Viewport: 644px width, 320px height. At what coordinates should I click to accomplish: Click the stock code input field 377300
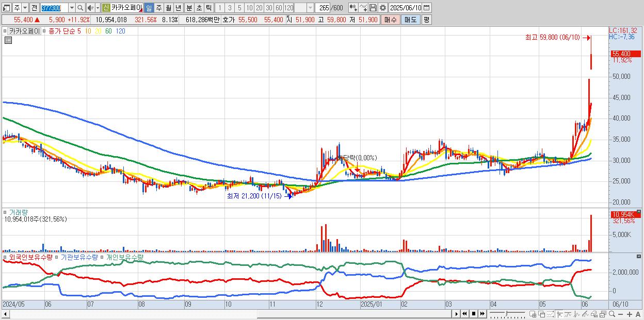point(54,8)
